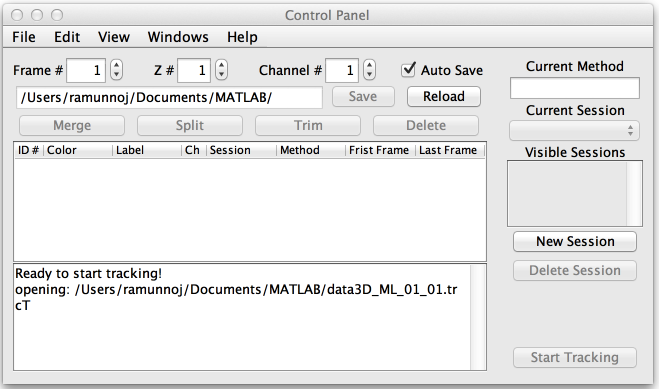The width and height of the screenshot is (659, 389).
Task: Click the MATLAB directory path field
Action: (x=169, y=97)
